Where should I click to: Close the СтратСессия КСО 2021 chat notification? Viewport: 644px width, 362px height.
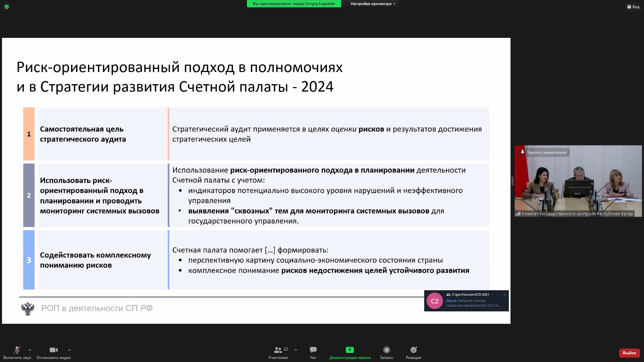pos(504,295)
